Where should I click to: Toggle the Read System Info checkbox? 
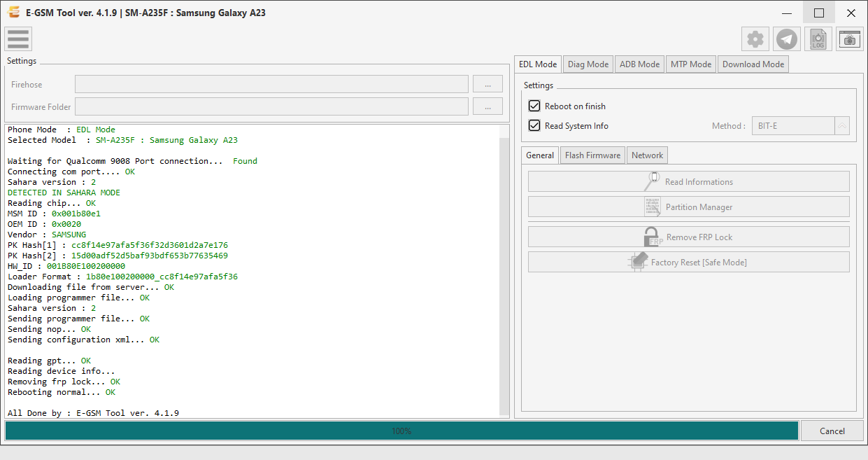[x=534, y=126]
